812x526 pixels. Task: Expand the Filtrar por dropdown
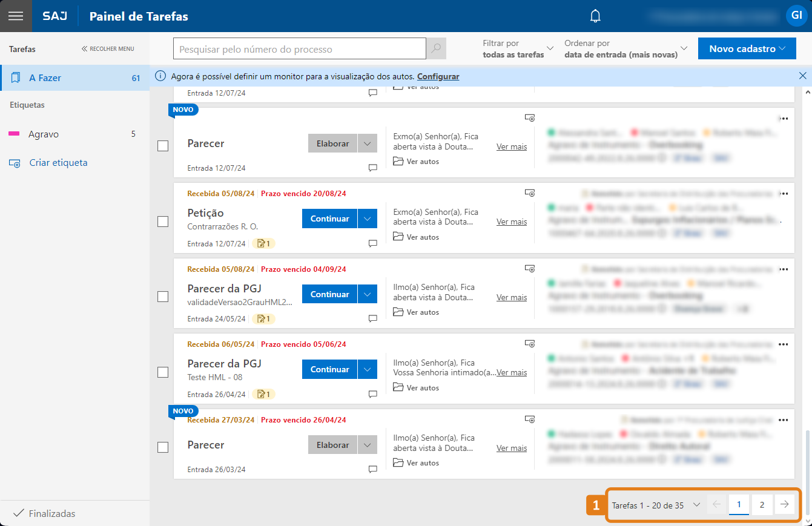pos(518,49)
